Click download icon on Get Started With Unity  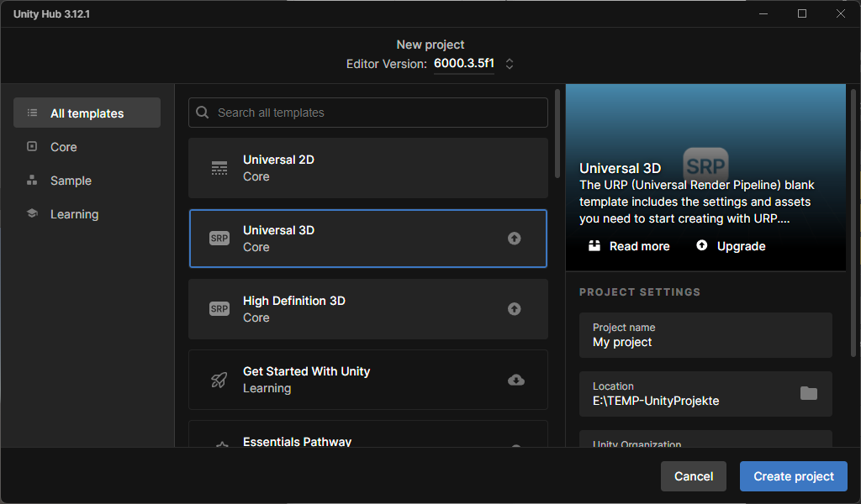[515, 380]
